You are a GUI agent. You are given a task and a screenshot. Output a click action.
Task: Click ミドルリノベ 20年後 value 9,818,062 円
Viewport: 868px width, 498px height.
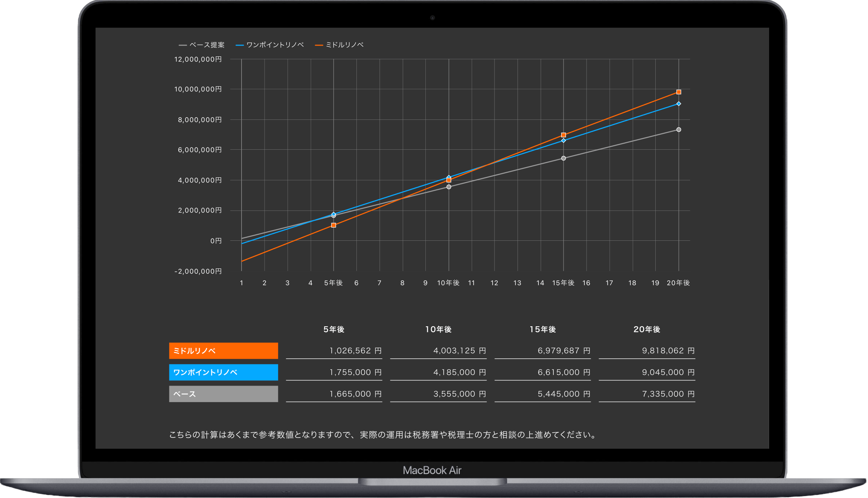668,351
